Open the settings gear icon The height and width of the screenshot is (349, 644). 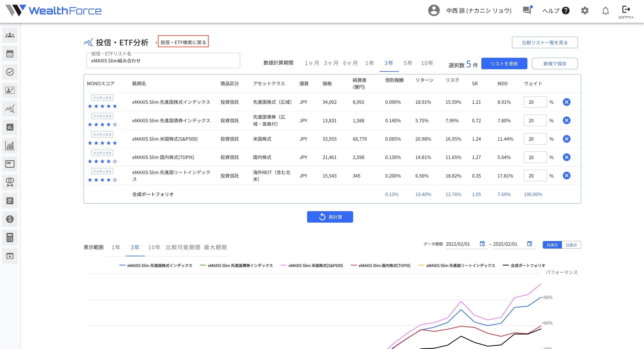point(585,11)
